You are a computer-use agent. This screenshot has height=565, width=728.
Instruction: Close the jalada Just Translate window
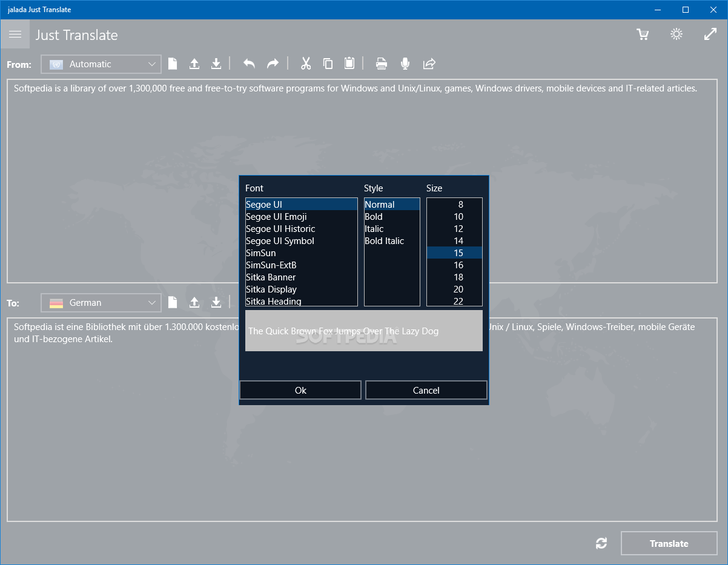click(713, 10)
